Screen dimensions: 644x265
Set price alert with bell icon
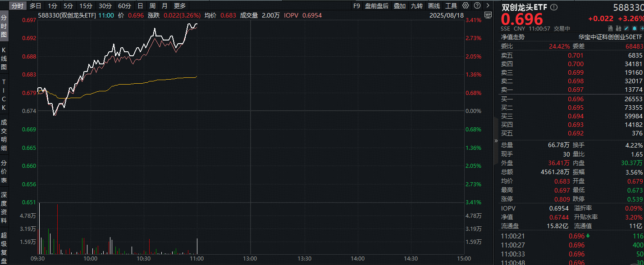634,28
